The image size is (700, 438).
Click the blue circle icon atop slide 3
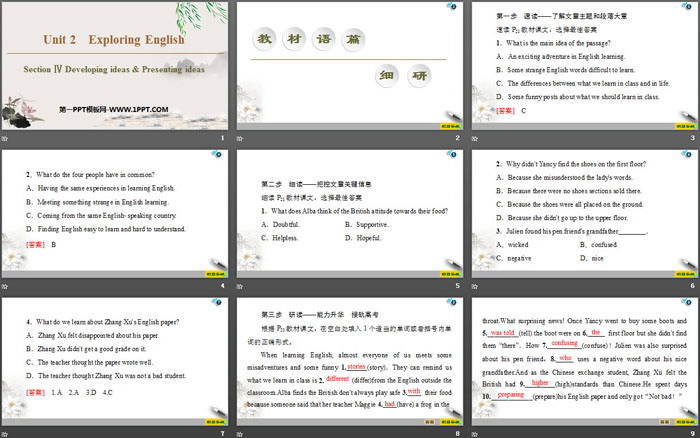(687, 6)
